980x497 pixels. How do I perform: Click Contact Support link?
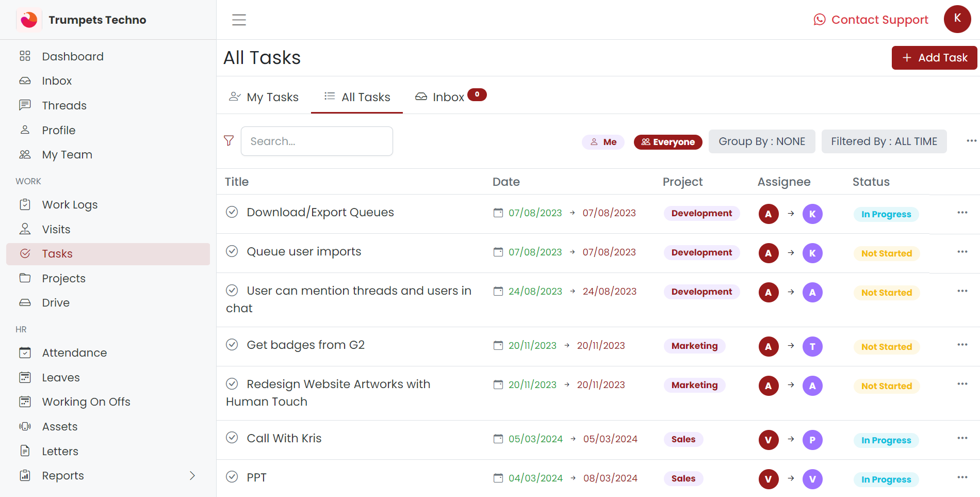(871, 20)
